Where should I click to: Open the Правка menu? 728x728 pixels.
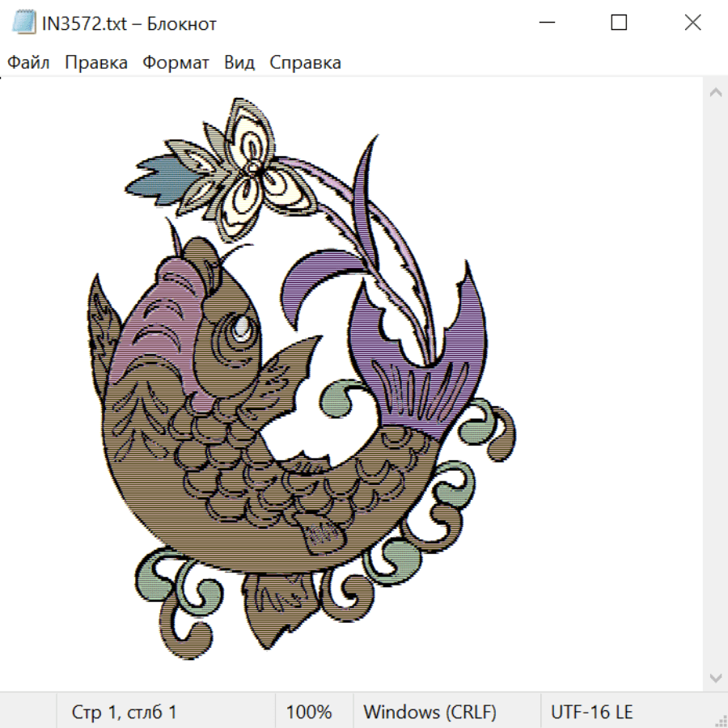pos(96,62)
